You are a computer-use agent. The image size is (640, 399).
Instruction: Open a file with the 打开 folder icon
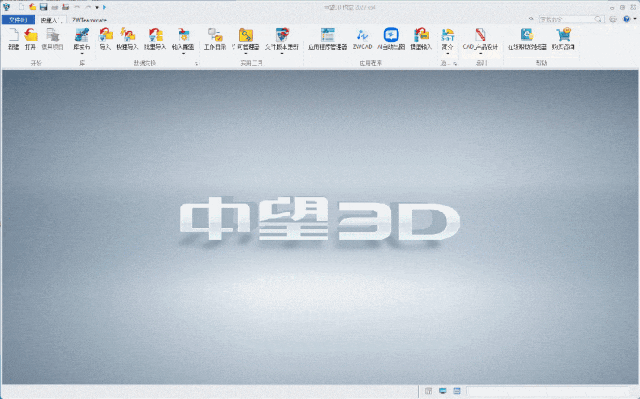click(31, 35)
